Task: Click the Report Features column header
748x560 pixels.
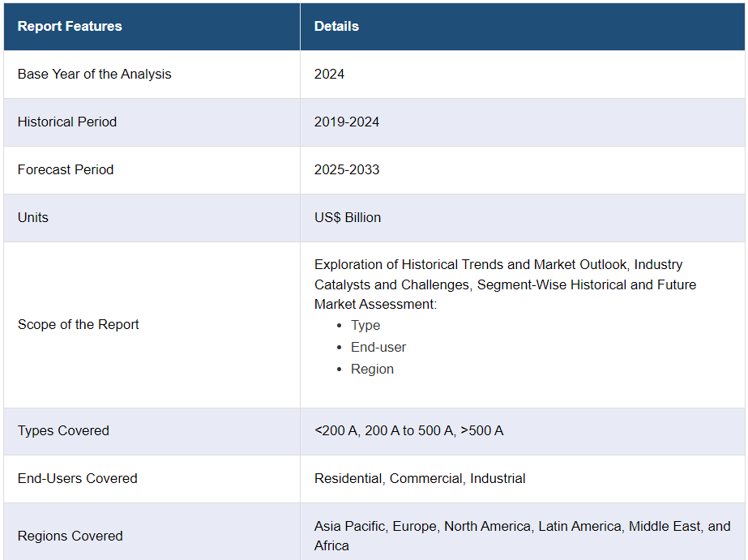Action: pos(70,26)
